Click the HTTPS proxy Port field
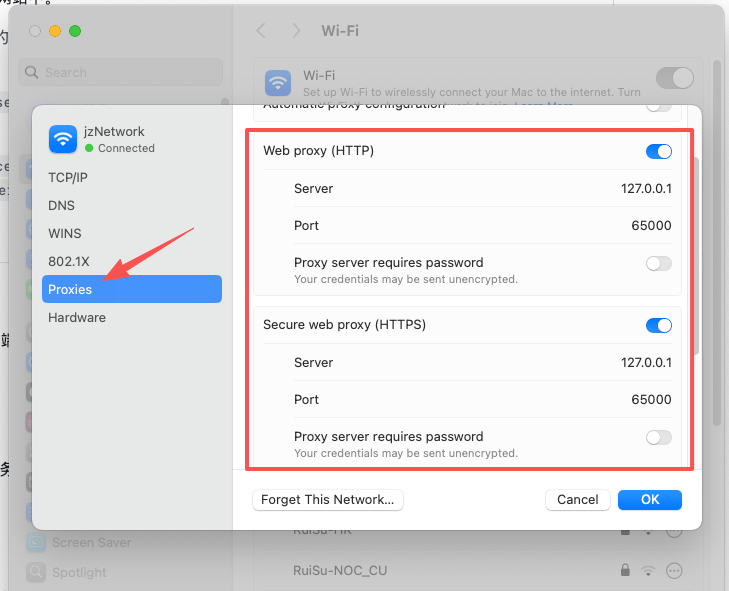Viewport: 729px width, 591px height. [651, 399]
